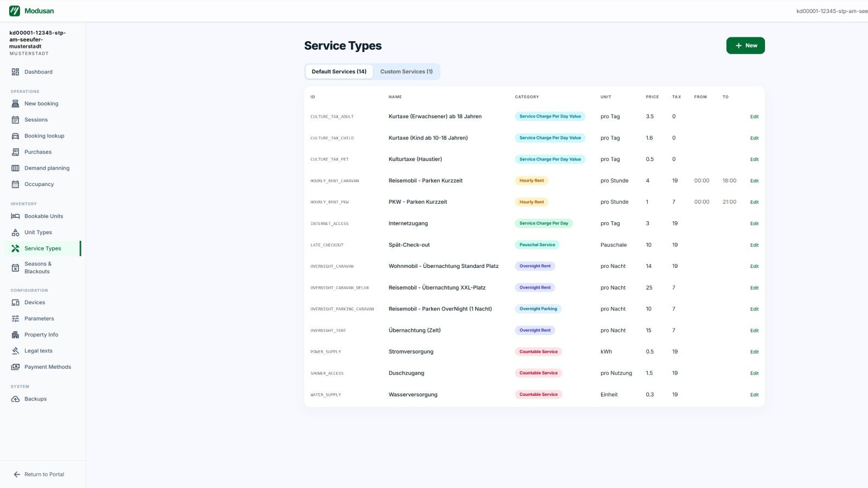Click the 21:00 To time value
Image resolution: width=868 pixels, height=488 pixels.
[x=729, y=202]
